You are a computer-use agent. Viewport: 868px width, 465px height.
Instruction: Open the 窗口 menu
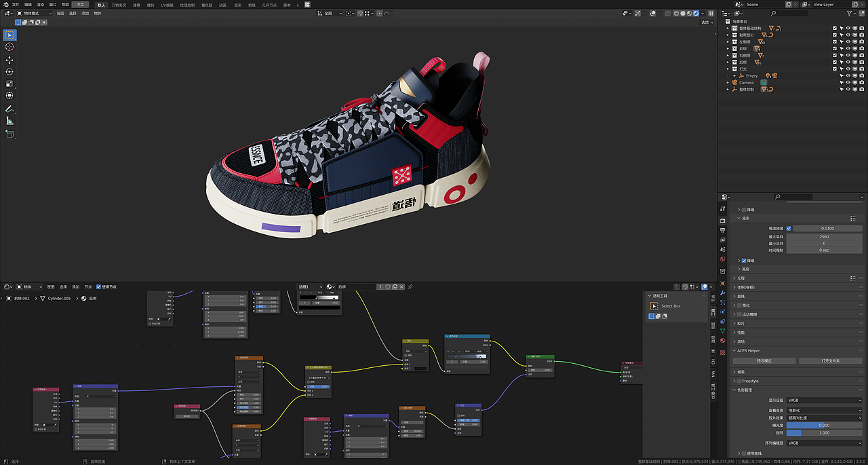[x=53, y=4]
